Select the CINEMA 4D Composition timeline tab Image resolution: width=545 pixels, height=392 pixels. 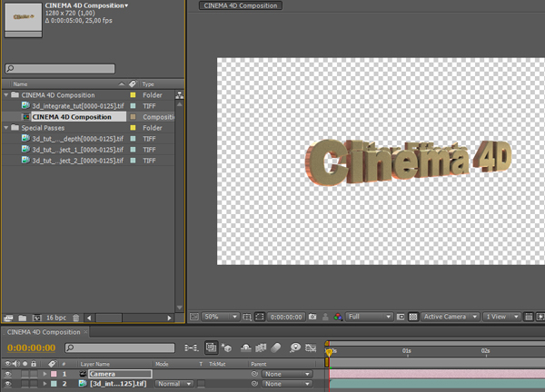point(44,332)
